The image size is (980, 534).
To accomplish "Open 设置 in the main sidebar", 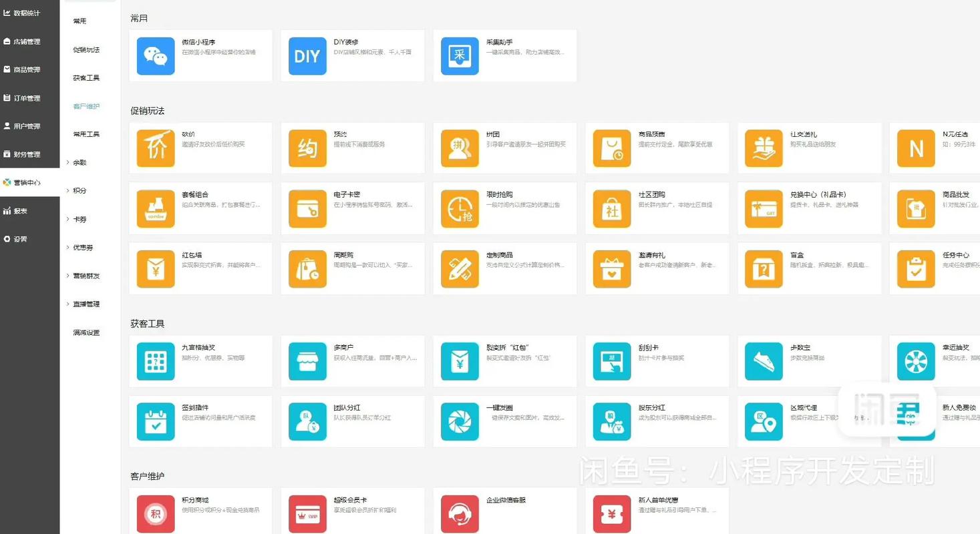I will (x=20, y=239).
